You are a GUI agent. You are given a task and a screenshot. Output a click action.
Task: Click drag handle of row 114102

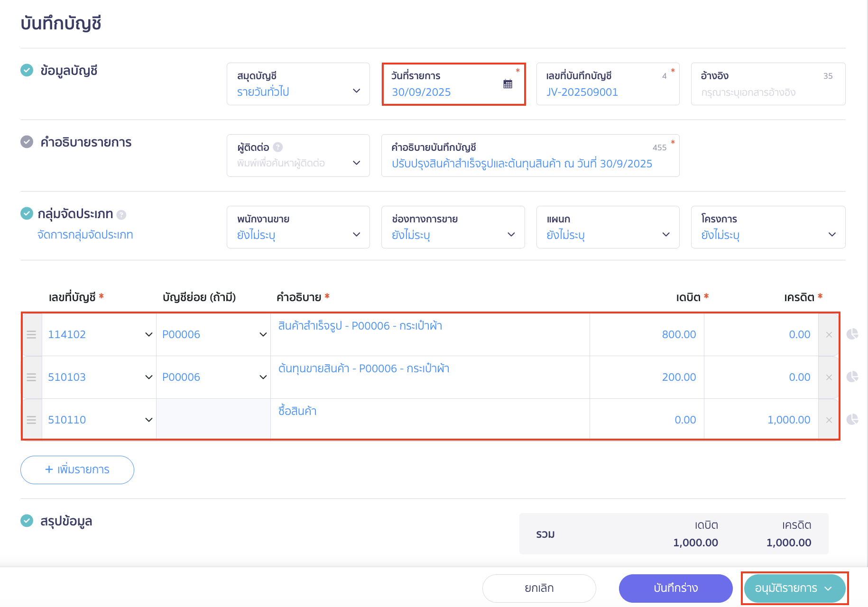point(31,335)
